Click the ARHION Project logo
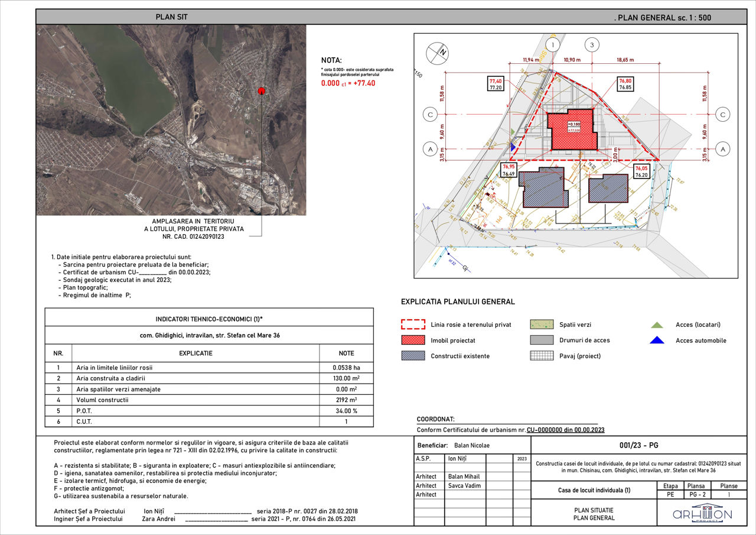Screen dimensions: 756x535 pyautogui.click(x=702, y=513)
